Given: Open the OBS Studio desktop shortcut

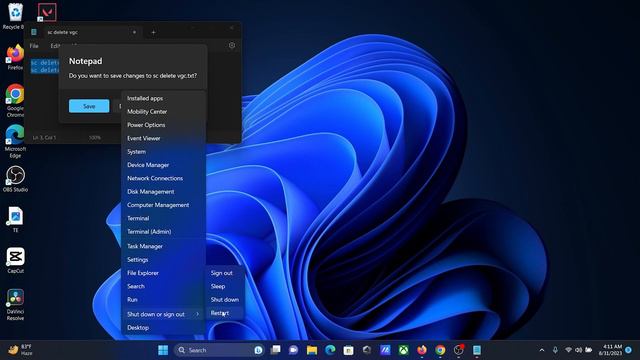Looking at the screenshot, I should pos(15,179).
